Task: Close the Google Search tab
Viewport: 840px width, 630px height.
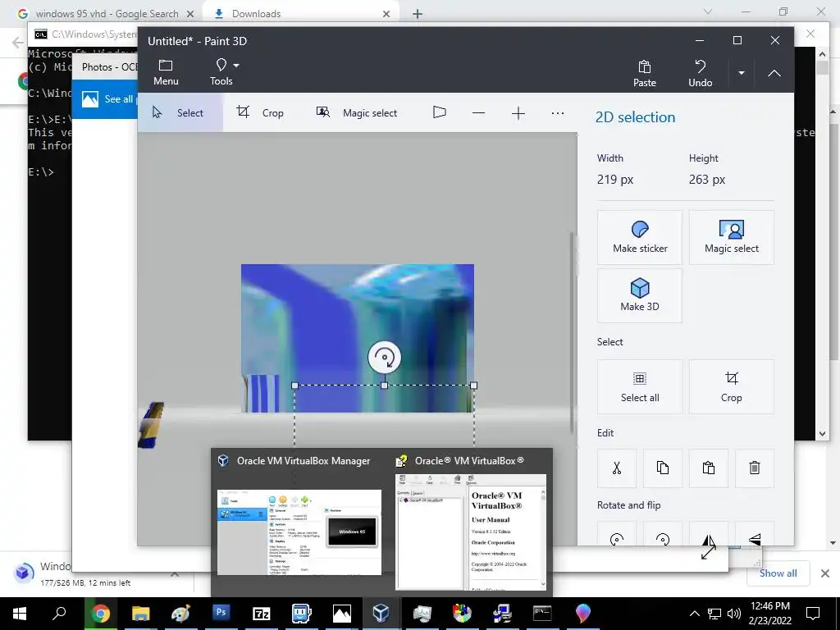Action: (x=190, y=14)
